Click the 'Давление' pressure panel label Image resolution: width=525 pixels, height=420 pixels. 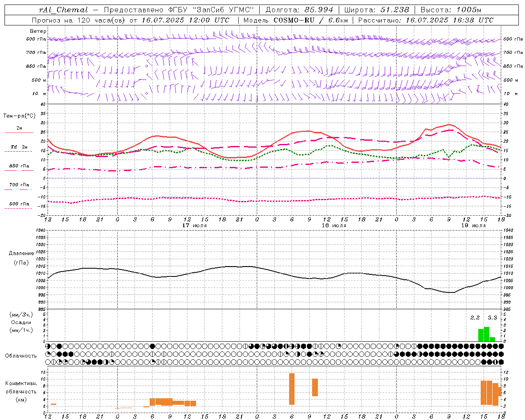tap(21, 253)
